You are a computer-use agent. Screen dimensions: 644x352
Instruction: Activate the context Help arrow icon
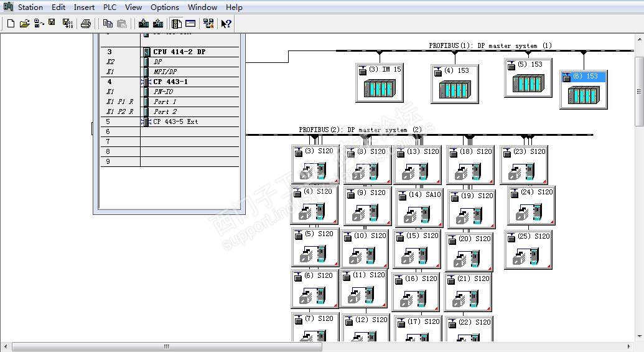226,24
